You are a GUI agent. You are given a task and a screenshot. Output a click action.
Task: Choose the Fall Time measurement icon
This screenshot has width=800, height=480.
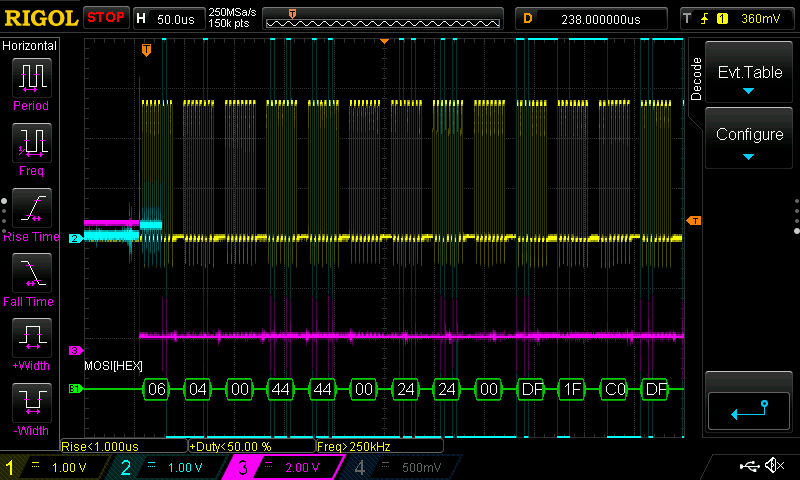pyautogui.click(x=32, y=273)
